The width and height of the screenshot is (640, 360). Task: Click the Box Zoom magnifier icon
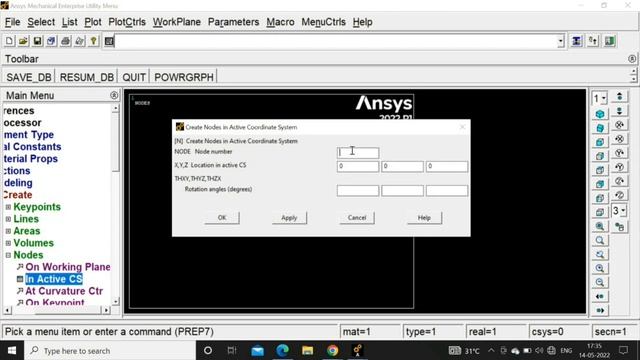600,240
